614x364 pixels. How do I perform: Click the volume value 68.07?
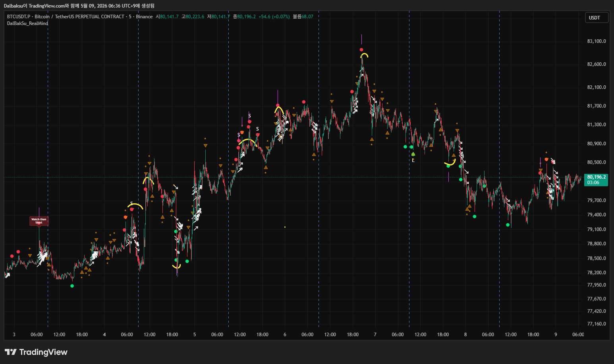click(307, 17)
